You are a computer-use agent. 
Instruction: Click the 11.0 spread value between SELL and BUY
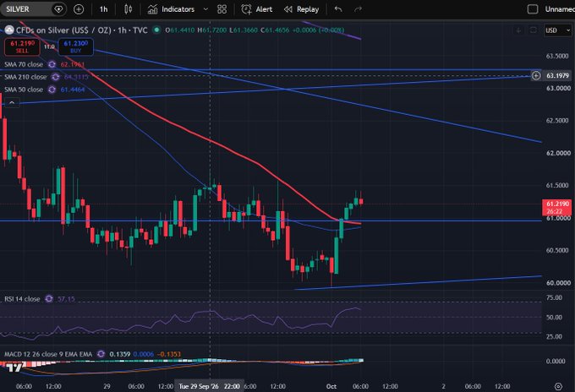point(49,46)
